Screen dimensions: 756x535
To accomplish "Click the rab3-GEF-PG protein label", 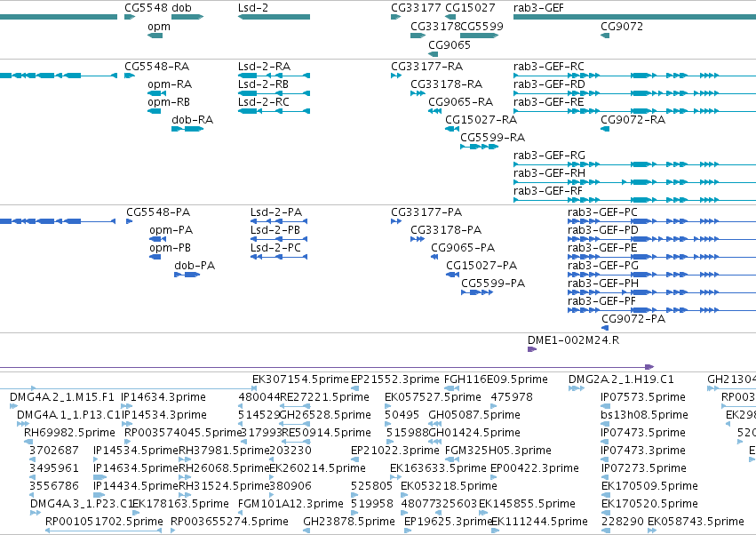I will click(x=603, y=266).
